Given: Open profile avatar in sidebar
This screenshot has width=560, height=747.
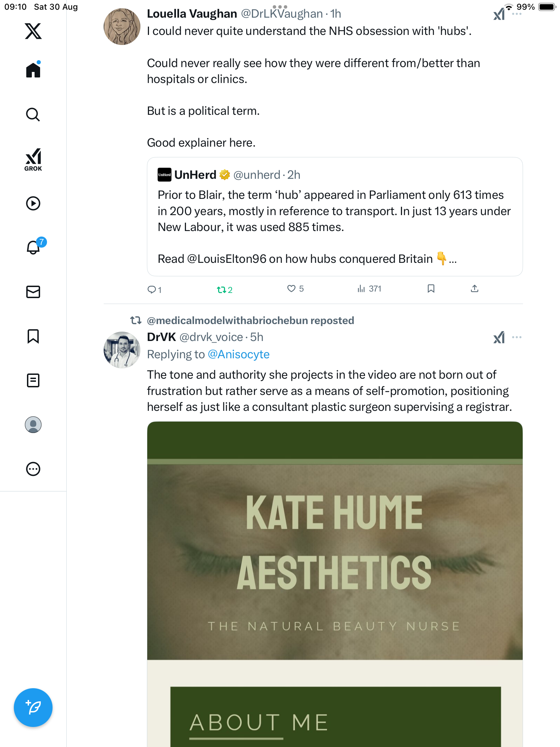Looking at the screenshot, I should pyautogui.click(x=33, y=425).
